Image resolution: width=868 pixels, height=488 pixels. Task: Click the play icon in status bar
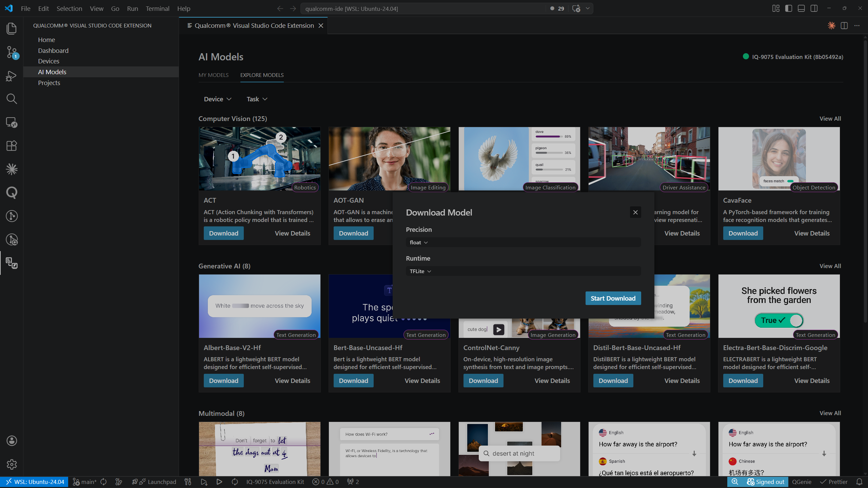pos(219,482)
